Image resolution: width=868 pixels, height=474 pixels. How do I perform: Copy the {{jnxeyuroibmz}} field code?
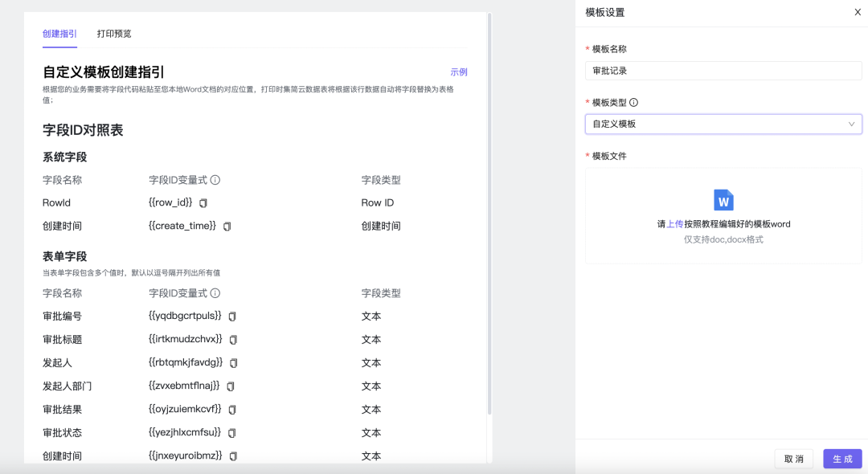click(x=234, y=456)
